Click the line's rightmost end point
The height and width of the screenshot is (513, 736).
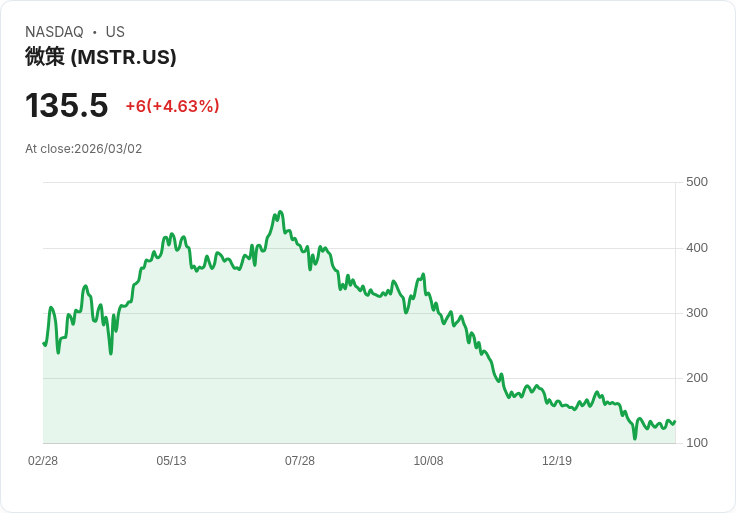point(675,421)
